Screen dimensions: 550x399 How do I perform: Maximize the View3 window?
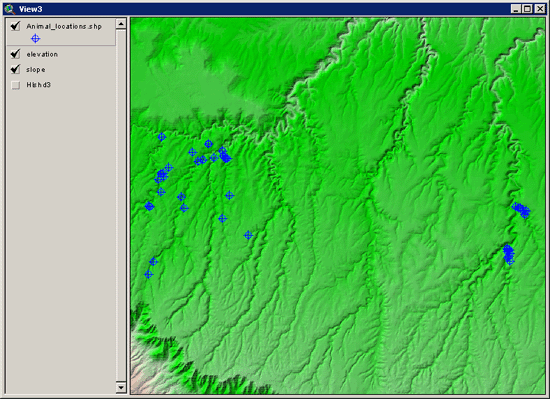click(x=527, y=9)
